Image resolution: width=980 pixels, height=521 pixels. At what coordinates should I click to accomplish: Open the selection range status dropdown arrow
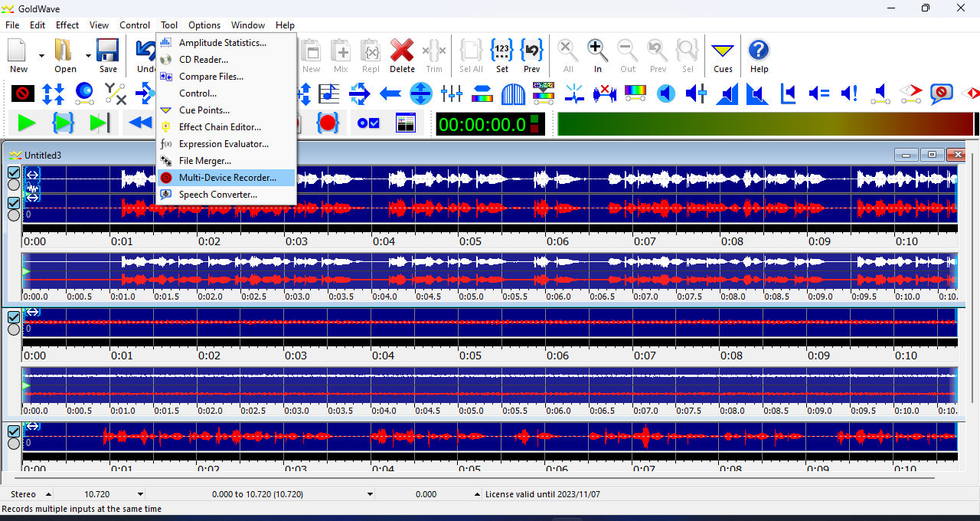370,495
